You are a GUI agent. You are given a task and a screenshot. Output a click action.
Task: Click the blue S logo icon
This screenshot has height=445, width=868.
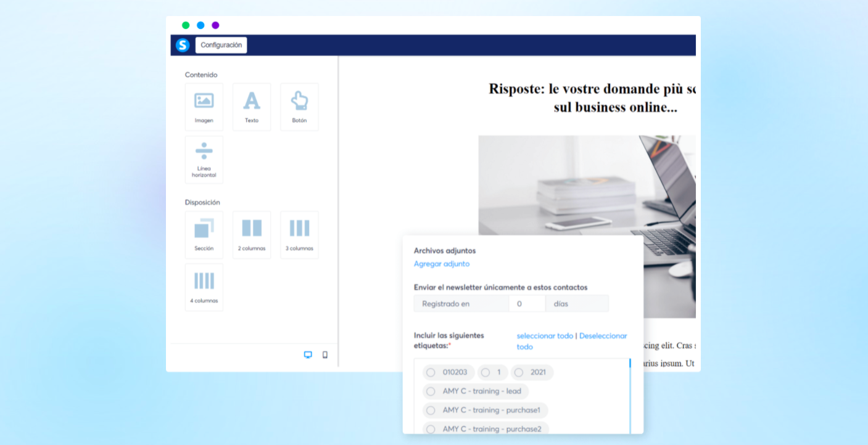point(182,45)
